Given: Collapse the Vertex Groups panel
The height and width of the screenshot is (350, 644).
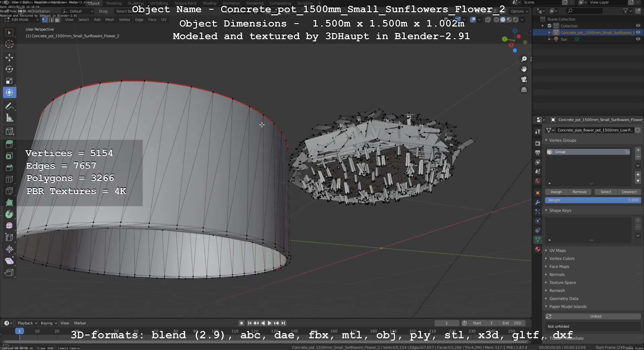Looking at the screenshot, I should pos(562,140).
